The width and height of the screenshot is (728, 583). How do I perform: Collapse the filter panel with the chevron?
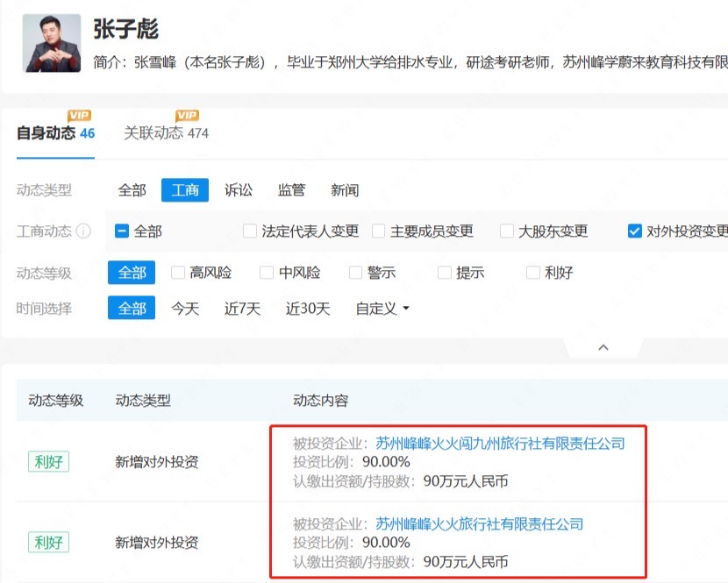[603, 347]
